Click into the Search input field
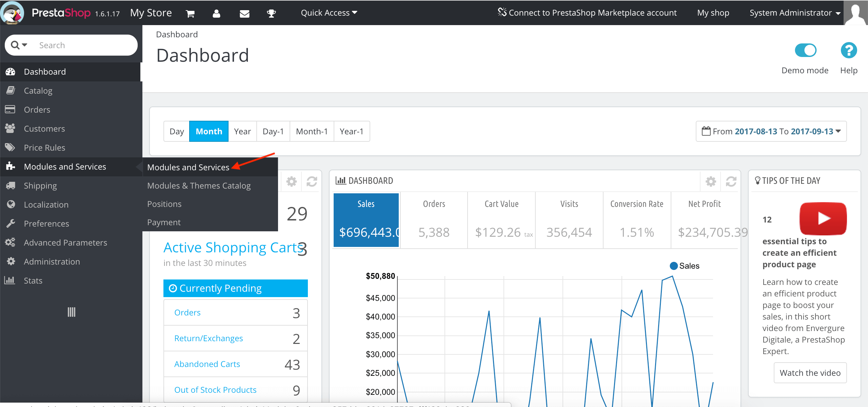 point(85,45)
